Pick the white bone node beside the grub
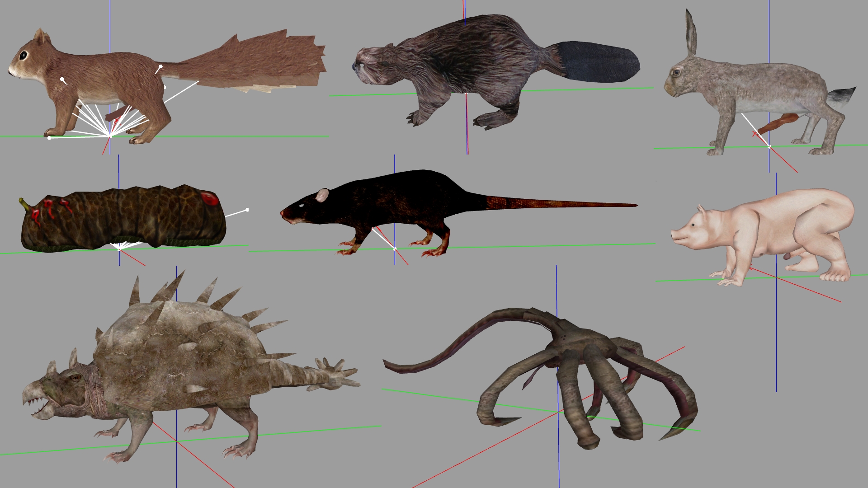Image resolution: width=868 pixels, height=488 pixels. click(247, 210)
